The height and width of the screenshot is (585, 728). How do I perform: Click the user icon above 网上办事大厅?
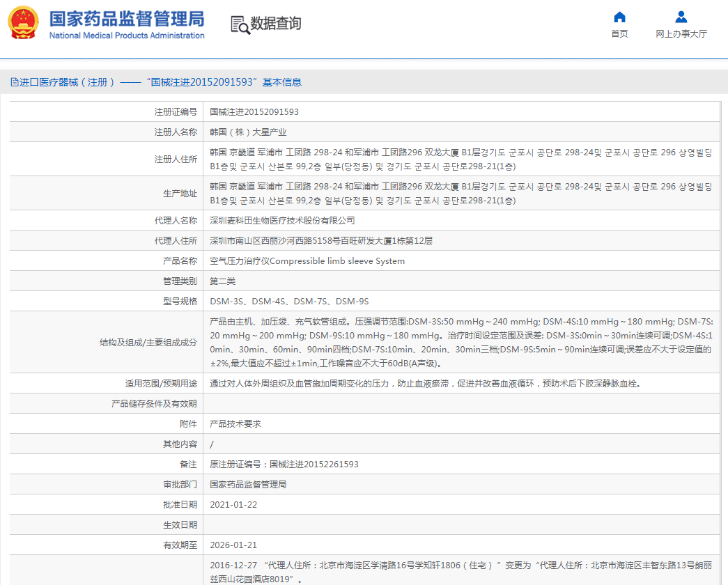[681, 17]
